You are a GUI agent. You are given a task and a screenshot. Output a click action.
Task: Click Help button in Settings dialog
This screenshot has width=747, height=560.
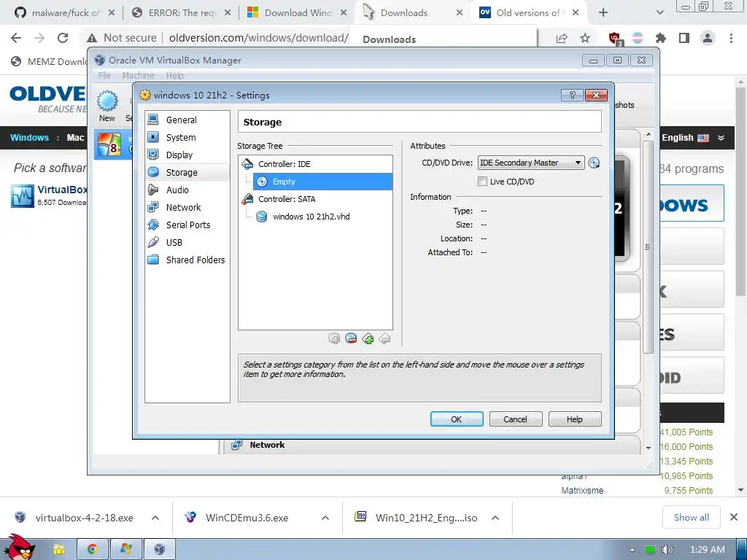(575, 419)
